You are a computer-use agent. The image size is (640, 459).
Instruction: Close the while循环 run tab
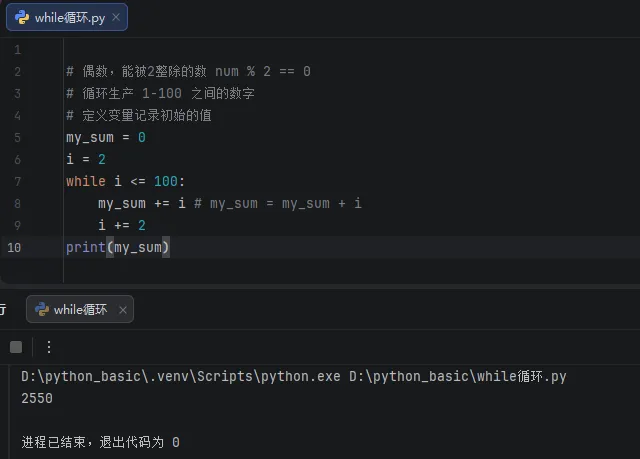tap(122, 310)
